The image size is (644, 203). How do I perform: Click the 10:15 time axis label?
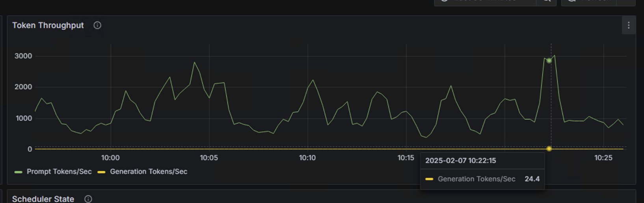(406, 158)
